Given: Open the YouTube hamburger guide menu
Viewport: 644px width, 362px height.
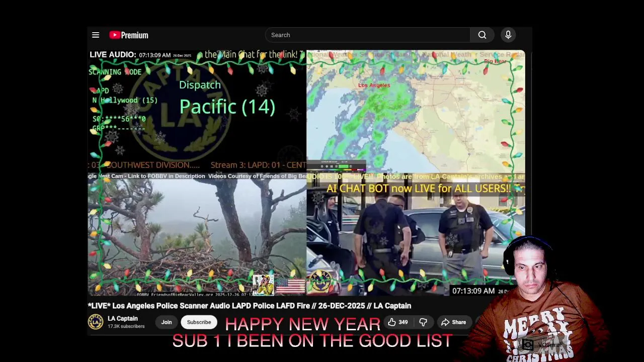Looking at the screenshot, I should click(96, 35).
